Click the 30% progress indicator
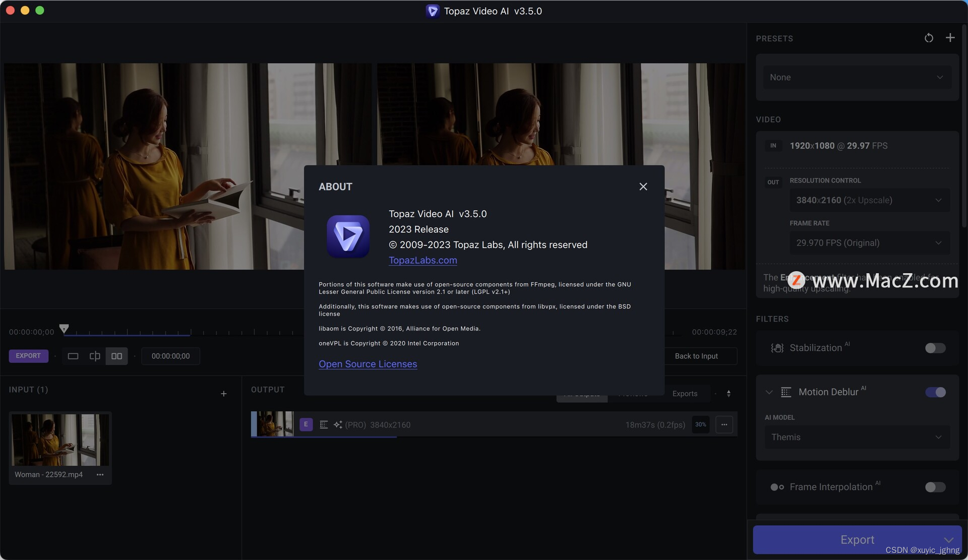Screen dimensions: 968x560 click(x=700, y=424)
